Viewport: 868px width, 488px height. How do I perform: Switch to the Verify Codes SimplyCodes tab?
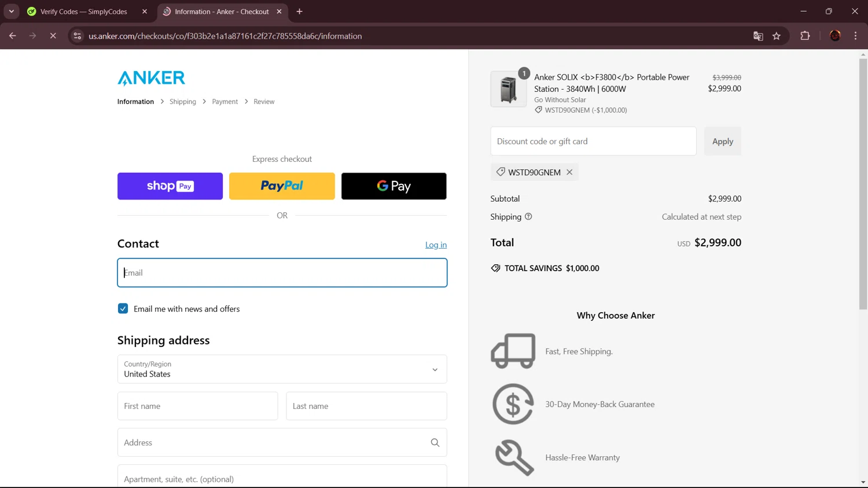[x=84, y=12]
